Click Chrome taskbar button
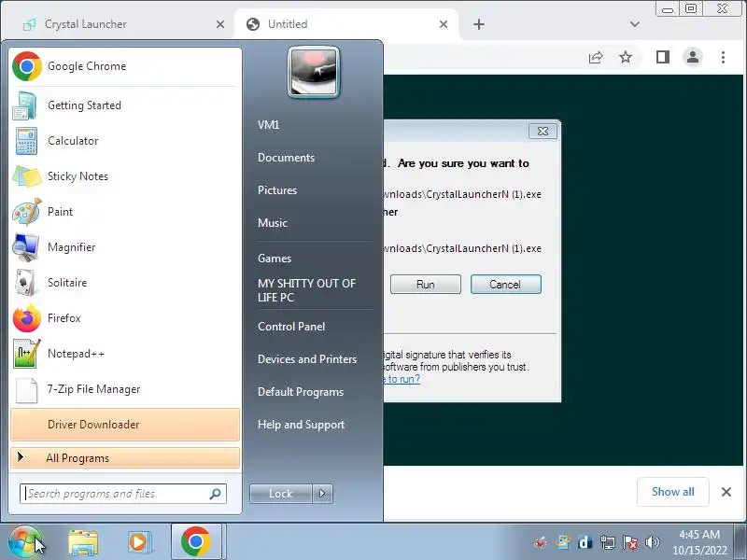The image size is (747, 560). tap(196, 542)
